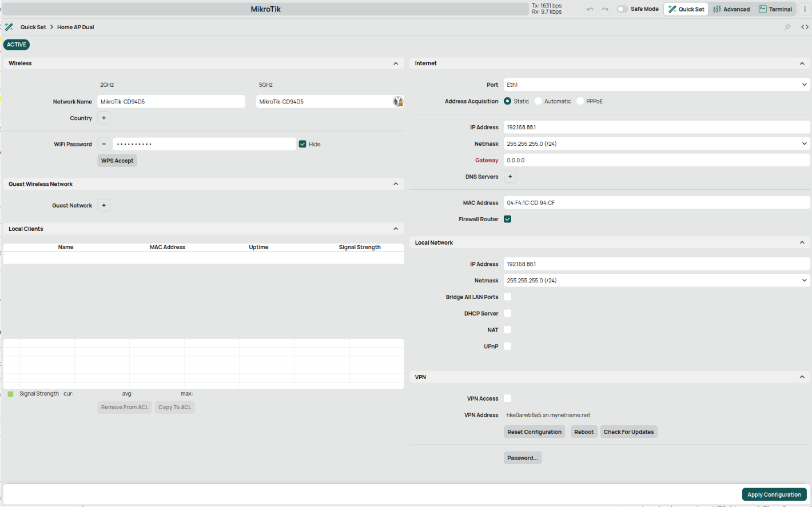Click the ACTIVE status badge
The height and width of the screenshot is (507, 812).
pyautogui.click(x=17, y=45)
